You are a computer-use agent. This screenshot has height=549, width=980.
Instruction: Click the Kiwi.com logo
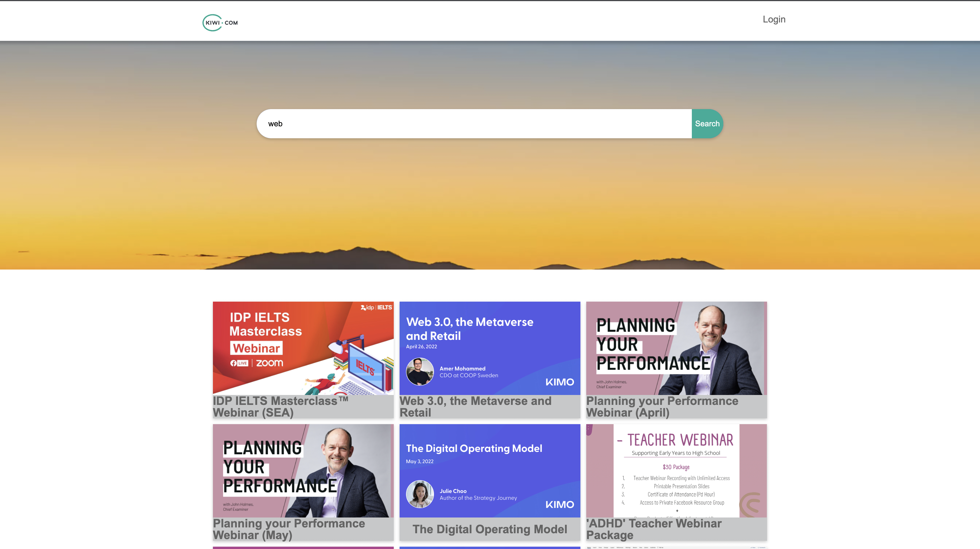tap(220, 23)
